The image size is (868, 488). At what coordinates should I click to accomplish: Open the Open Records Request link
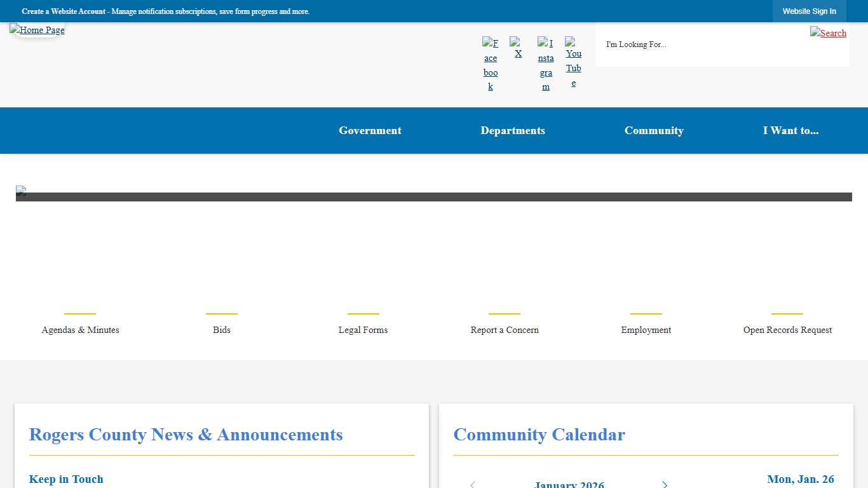tap(787, 330)
